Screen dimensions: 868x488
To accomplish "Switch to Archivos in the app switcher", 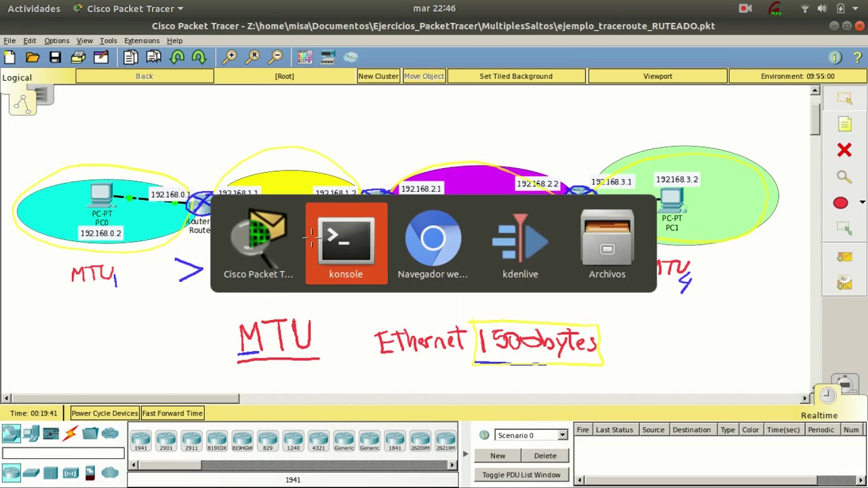I will pos(607,244).
